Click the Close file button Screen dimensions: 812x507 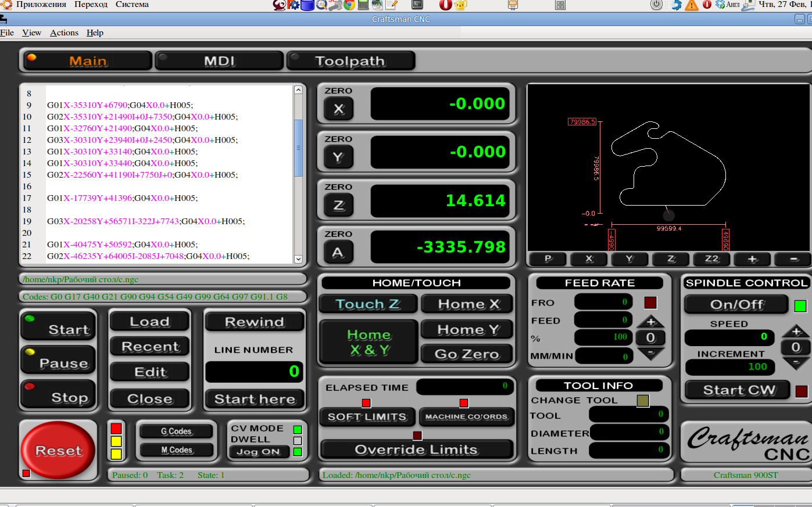(x=150, y=399)
